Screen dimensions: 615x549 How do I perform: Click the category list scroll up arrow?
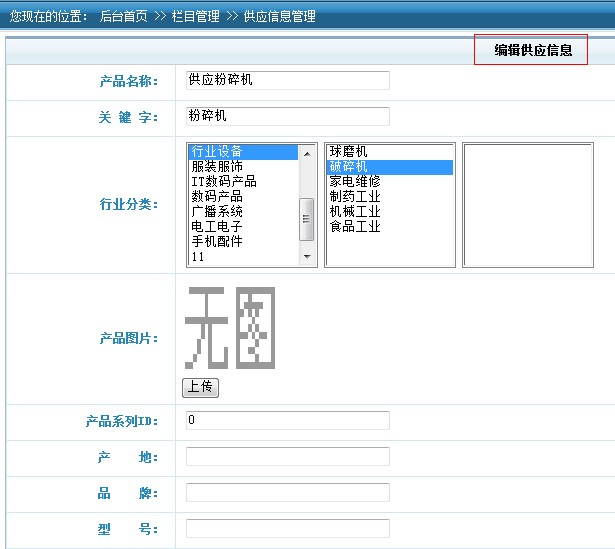point(307,153)
